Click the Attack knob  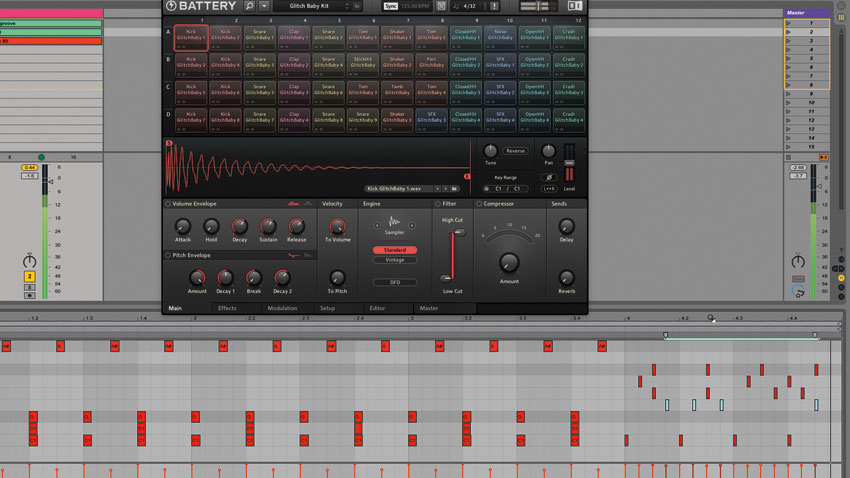[x=183, y=227]
